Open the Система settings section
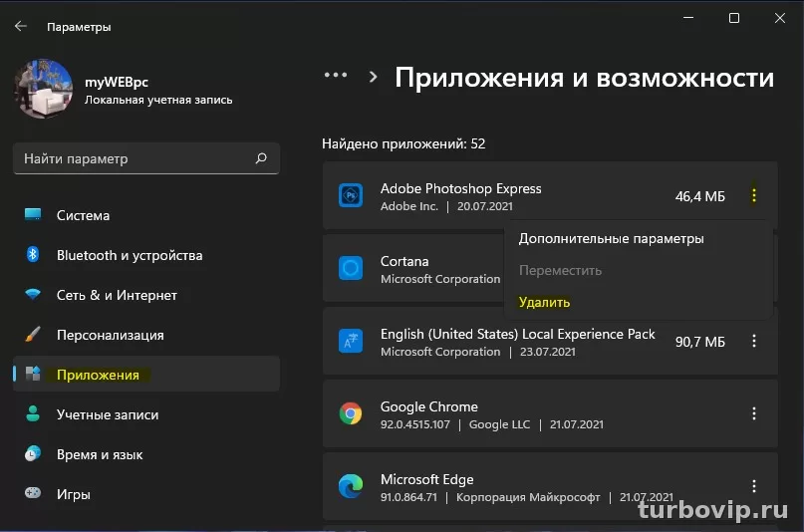Viewport: 804px width, 532px height. coord(146,215)
